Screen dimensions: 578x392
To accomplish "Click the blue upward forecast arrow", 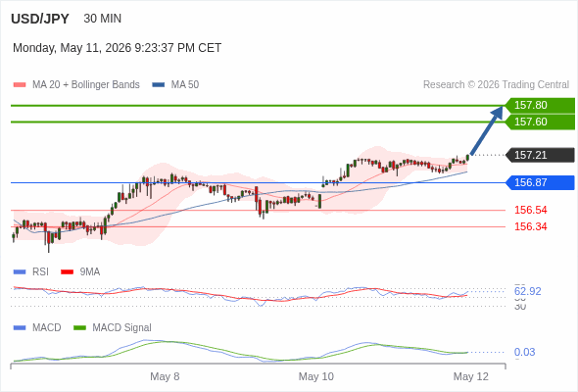I will 487,130.
